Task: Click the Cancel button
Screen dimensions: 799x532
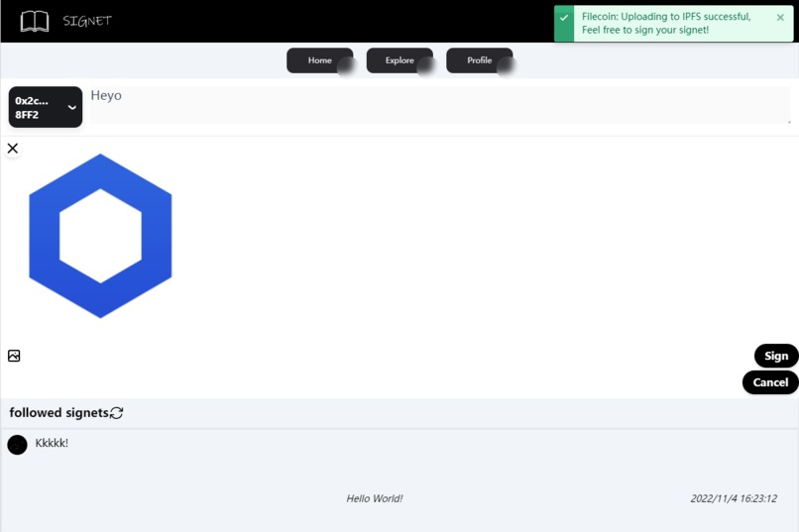Action: click(x=770, y=382)
